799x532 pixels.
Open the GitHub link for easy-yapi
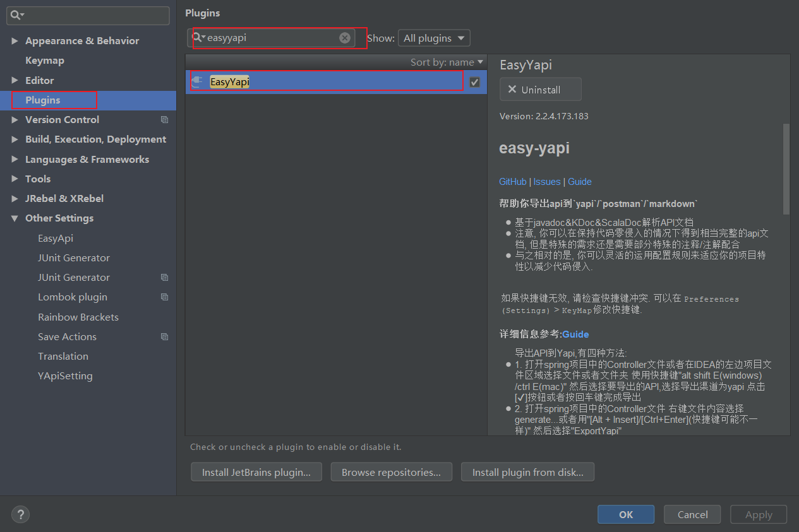[x=512, y=182]
